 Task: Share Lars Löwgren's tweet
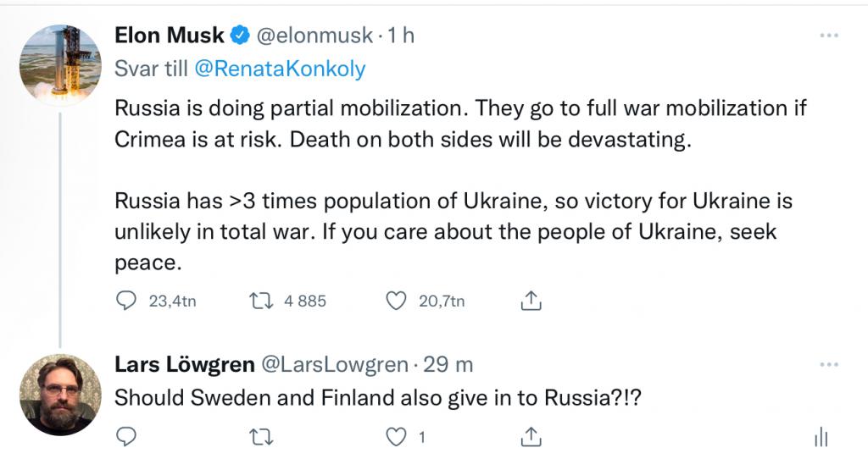530,437
